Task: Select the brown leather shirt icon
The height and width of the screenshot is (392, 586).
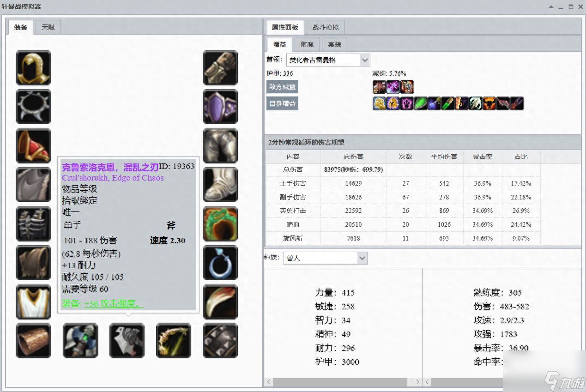Action: (33, 263)
